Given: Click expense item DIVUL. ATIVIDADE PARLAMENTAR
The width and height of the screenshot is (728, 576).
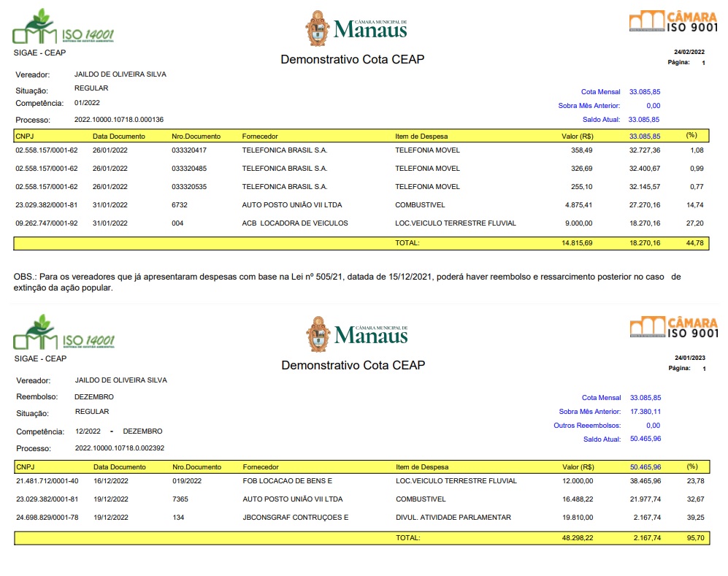Looking at the screenshot, I should click(x=453, y=518).
